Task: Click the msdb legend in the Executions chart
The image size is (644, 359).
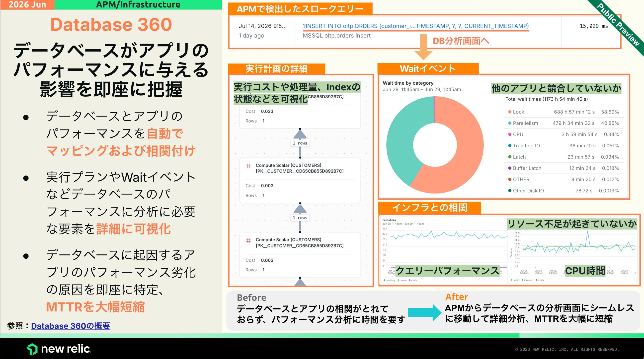Action: coord(413,280)
